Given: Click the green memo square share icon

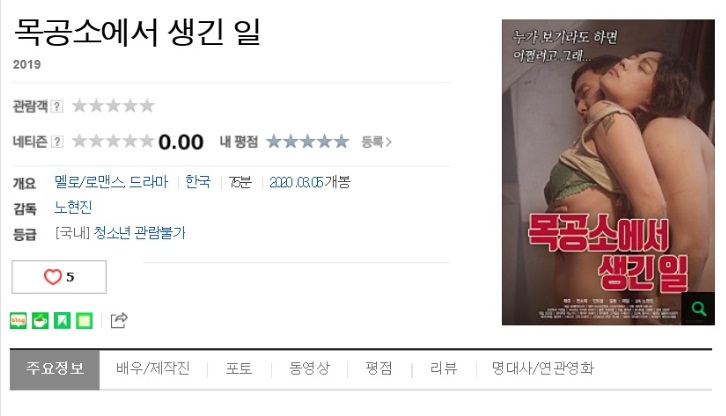Looking at the screenshot, I should (x=84, y=320).
